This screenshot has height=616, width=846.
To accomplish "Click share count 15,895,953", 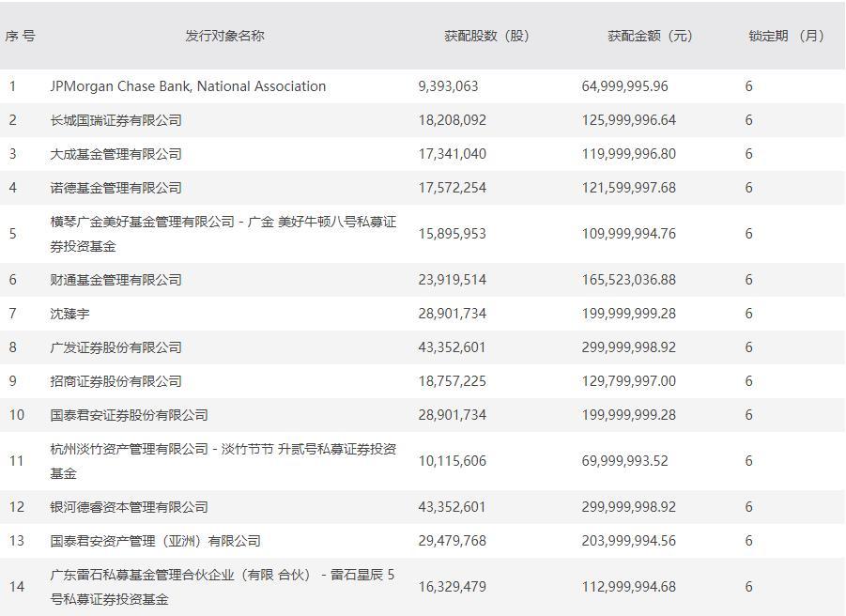I will 453,234.
